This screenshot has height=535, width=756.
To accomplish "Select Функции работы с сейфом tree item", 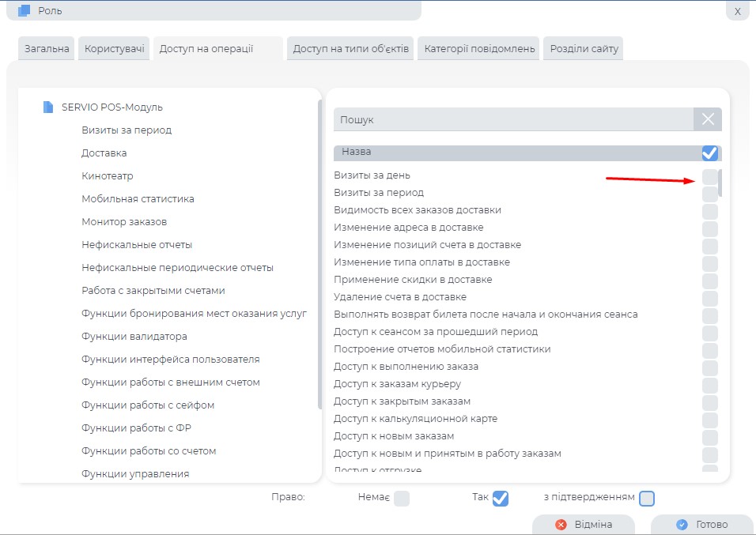I will tap(148, 405).
